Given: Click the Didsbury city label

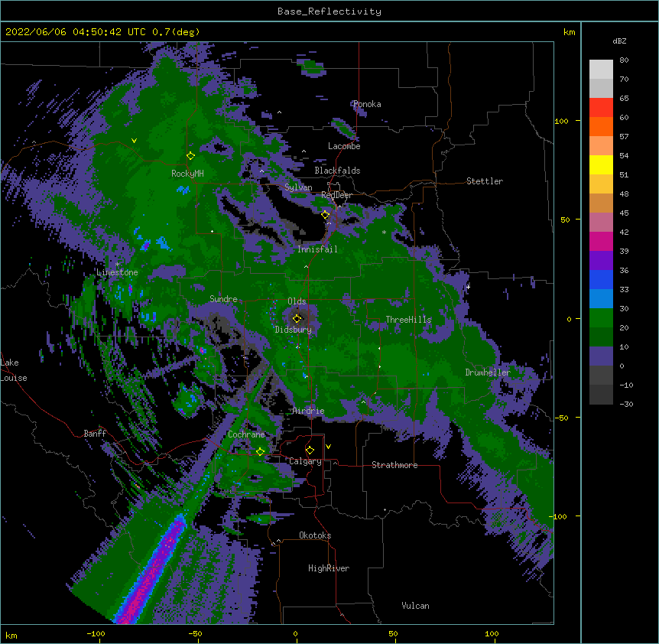Looking at the screenshot, I should click(x=294, y=330).
